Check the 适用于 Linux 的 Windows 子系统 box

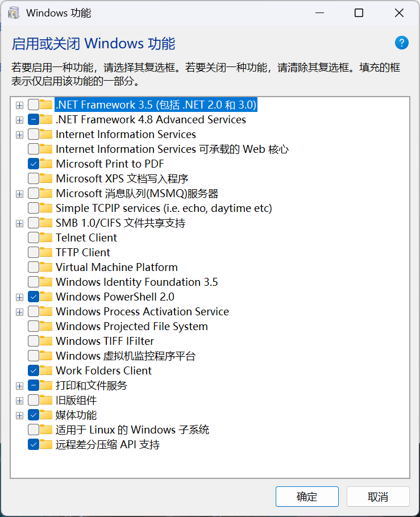click(34, 430)
